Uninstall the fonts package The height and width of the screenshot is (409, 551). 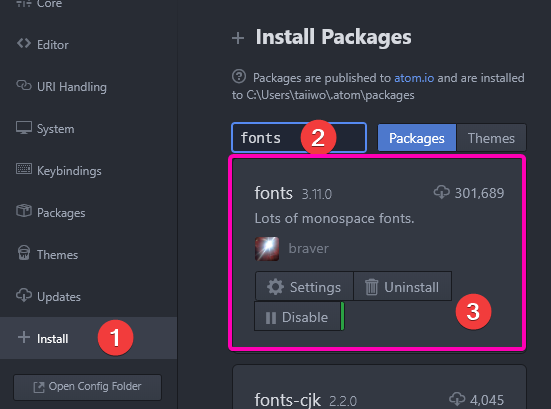[402, 287]
